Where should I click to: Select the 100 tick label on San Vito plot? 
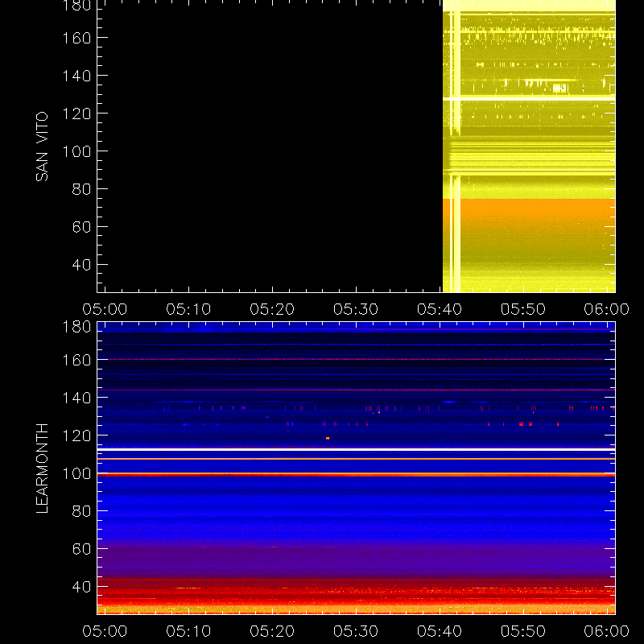coord(76,151)
